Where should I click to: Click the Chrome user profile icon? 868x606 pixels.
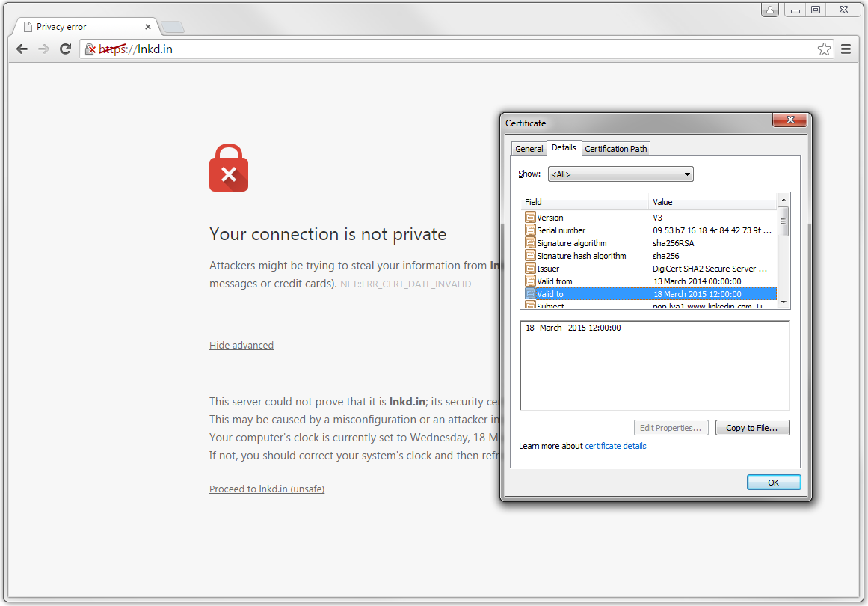770,10
